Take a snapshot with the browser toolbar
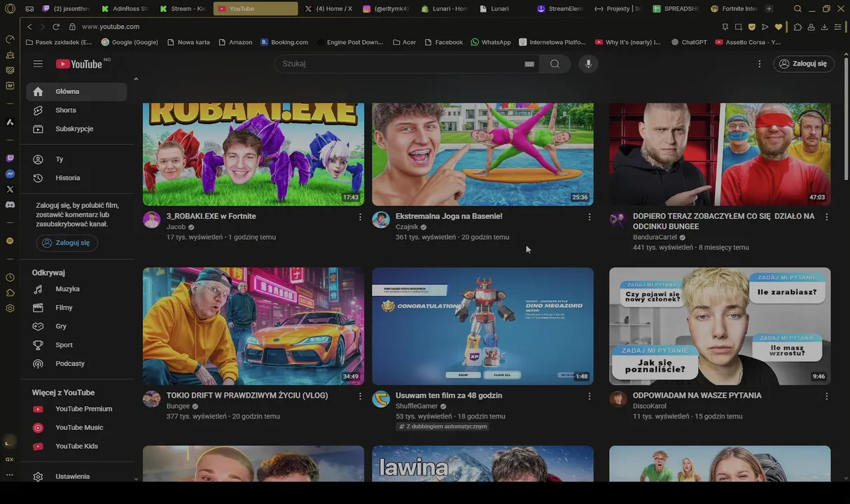The image size is (850, 504). pyautogui.click(x=738, y=27)
